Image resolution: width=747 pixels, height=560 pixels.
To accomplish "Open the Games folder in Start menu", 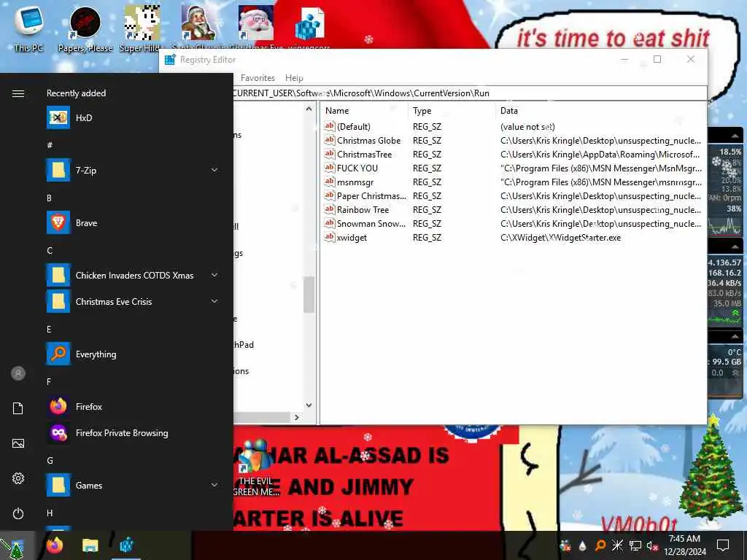I will tap(133, 485).
